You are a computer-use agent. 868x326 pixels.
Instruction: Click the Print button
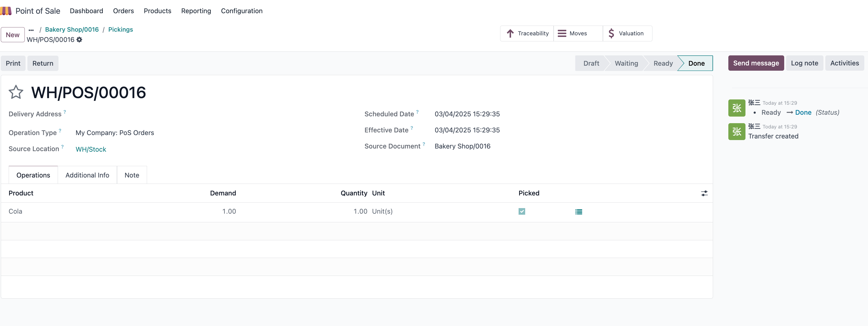pos(13,63)
